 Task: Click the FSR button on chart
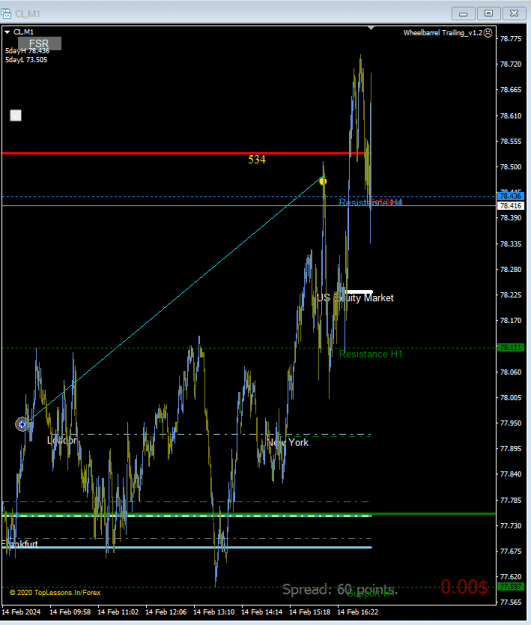tap(39, 43)
